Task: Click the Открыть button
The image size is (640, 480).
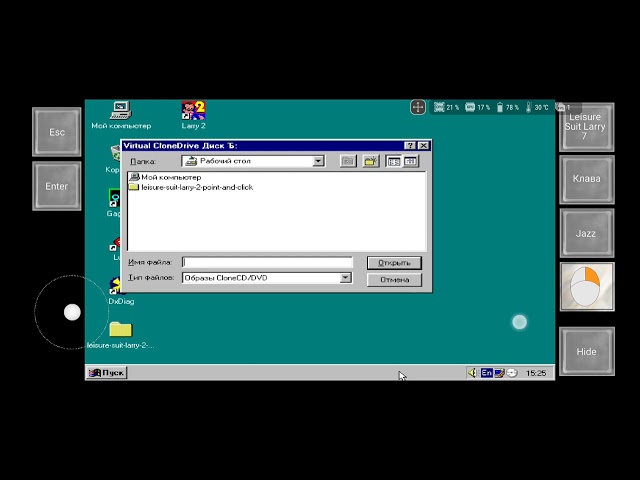Action: coord(394,263)
